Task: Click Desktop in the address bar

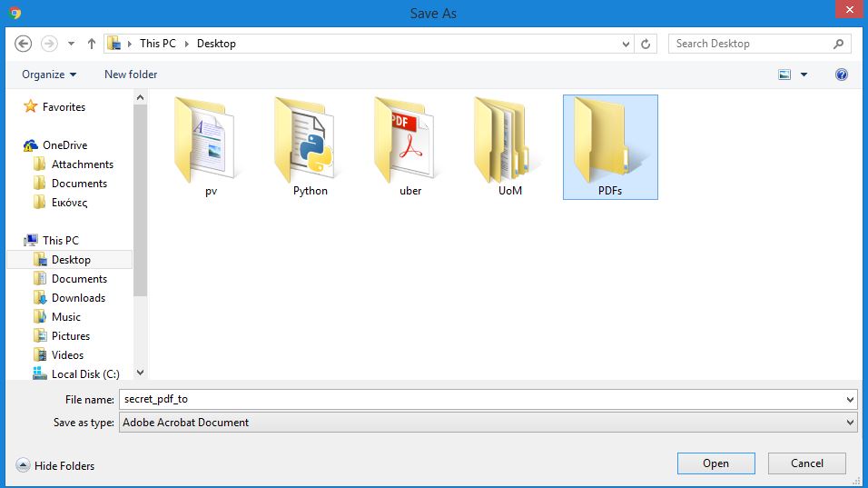Action: pos(216,44)
